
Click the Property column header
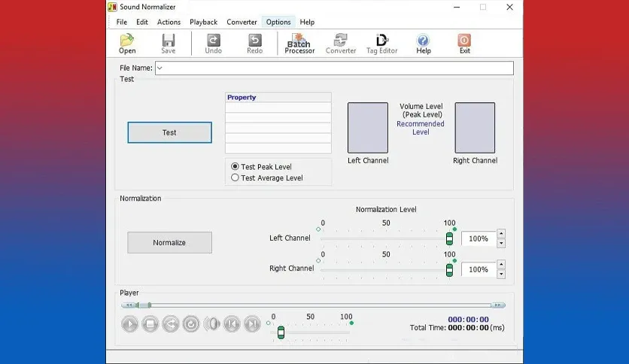pyautogui.click(x=278, y=98)
